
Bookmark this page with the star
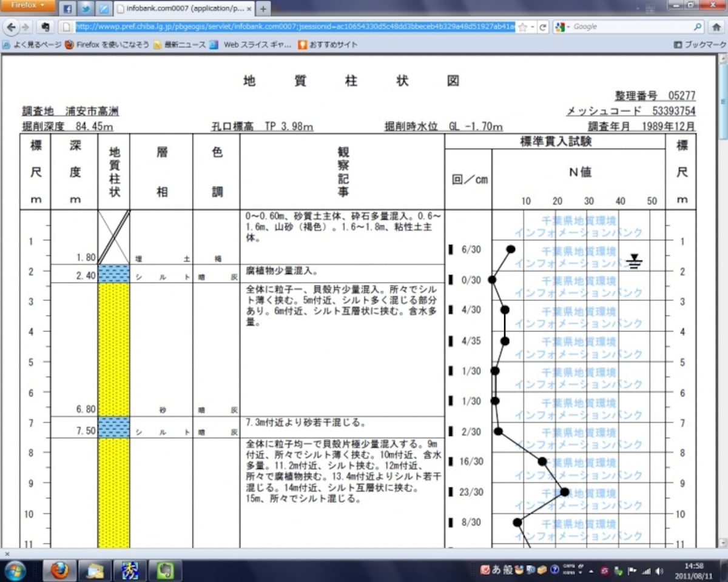tap(522, 27)
